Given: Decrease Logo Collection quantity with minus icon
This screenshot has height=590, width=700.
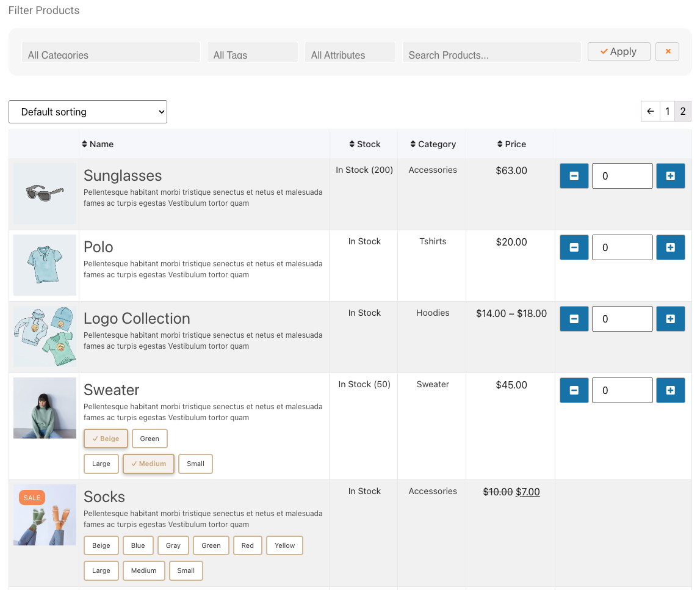Looking at the screenshot, I should click(574, 319).
